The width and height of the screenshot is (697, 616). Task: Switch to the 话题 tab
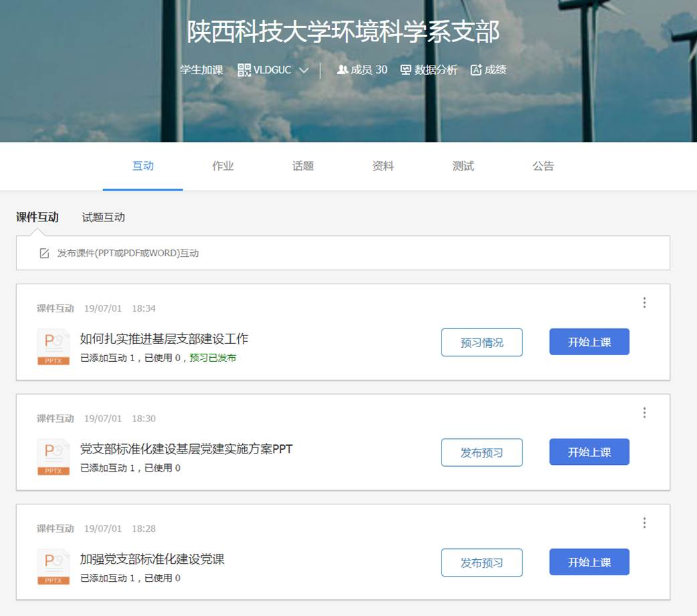pyautogui.click(x=303, y=166)
